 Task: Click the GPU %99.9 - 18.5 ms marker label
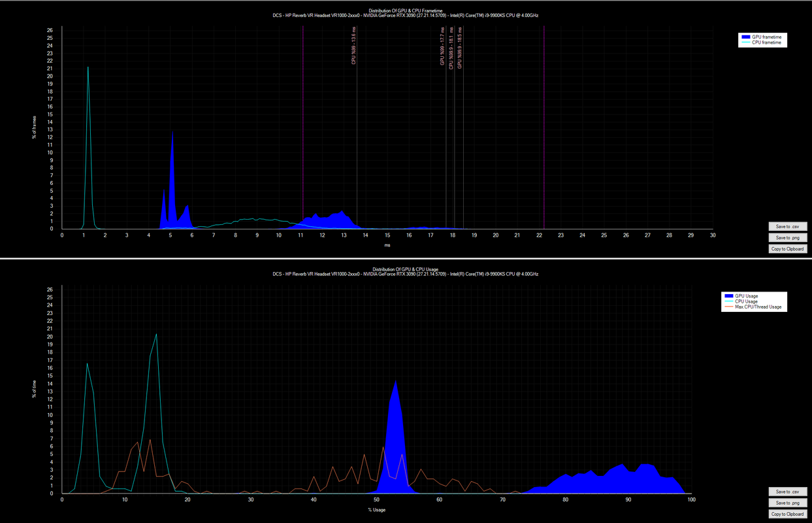460,48
